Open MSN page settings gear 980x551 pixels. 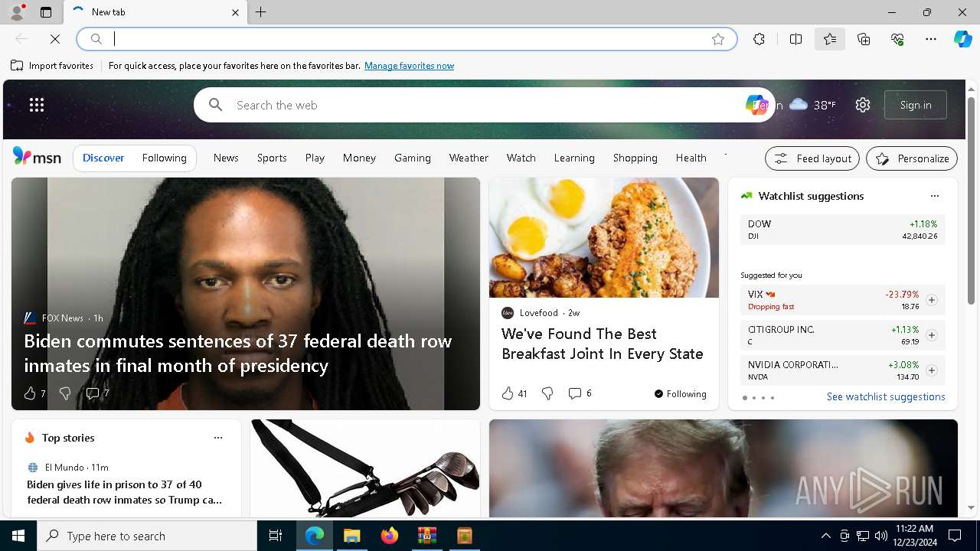pos(863,105)
